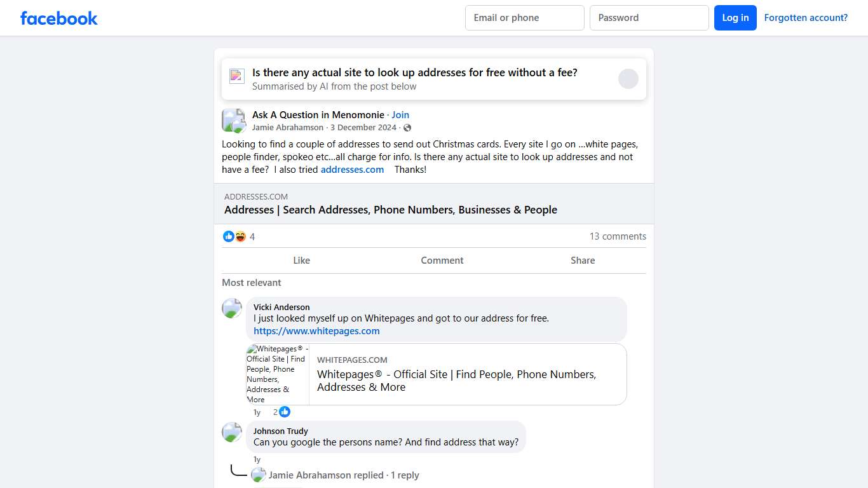The width and height of the screenshot is (868, 488).
Task: Open the post reaction icons
Action: pos(234,236)
